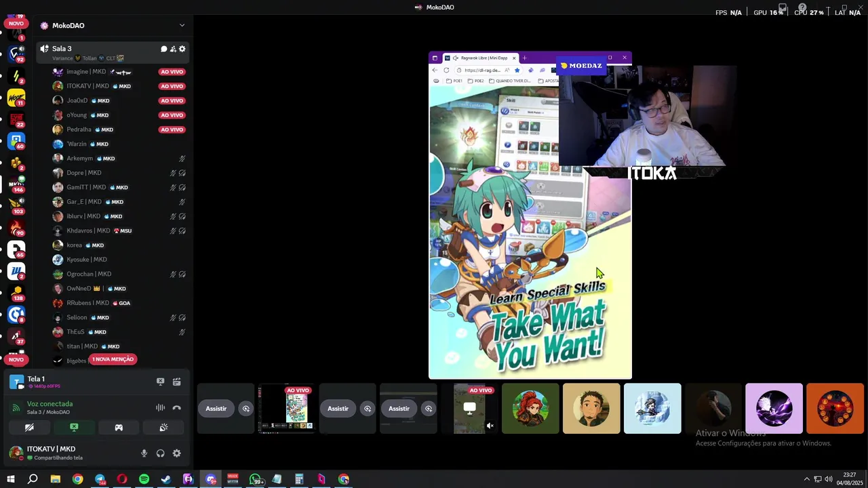This screenshot has height=488, width=868.
Task: Click the soundwave icon next to Voz conectada
Action: click(160, 407)
